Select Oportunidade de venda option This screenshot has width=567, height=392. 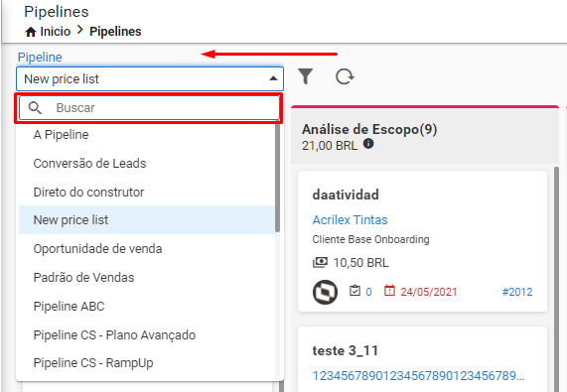click(147, 248)
